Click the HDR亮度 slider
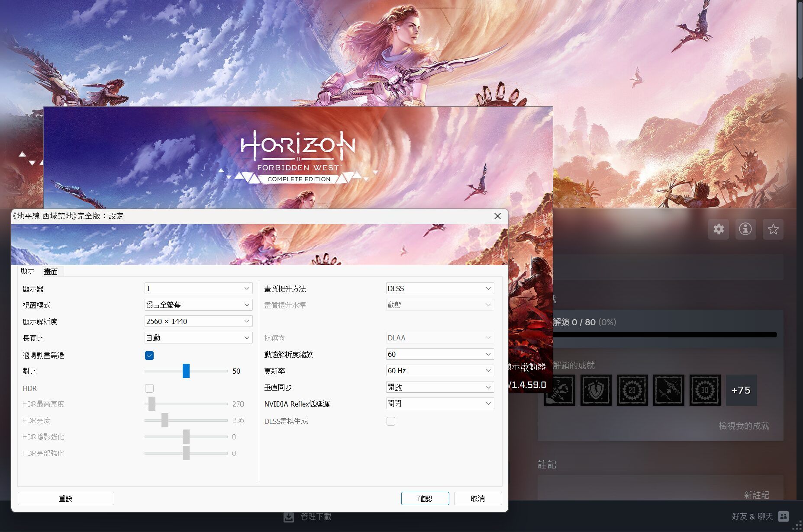The image size is (803, 532). [186, 420]
